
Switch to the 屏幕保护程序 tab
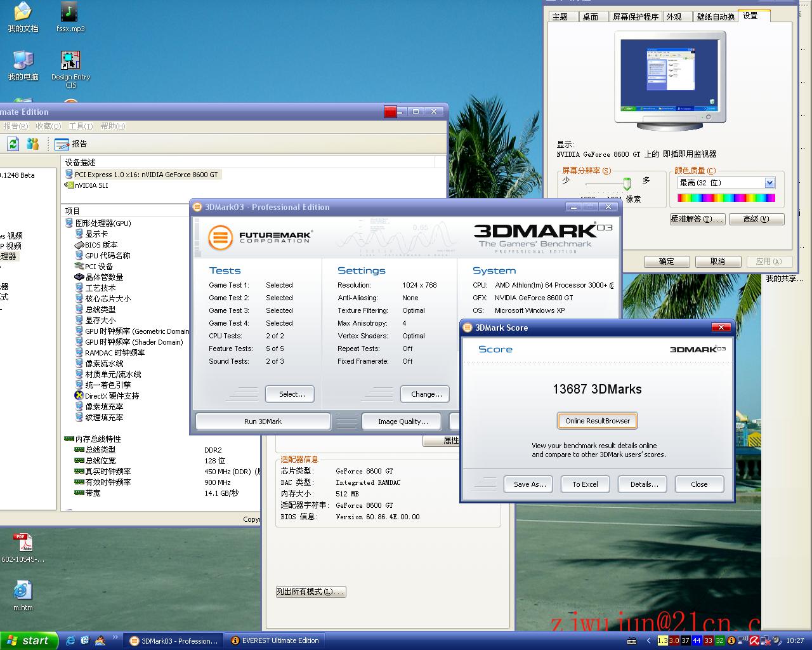pos(635,17)
